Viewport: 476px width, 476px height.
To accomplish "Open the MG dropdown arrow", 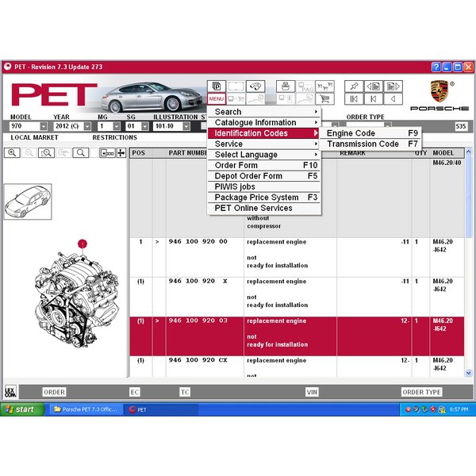I will pos(117,126).
